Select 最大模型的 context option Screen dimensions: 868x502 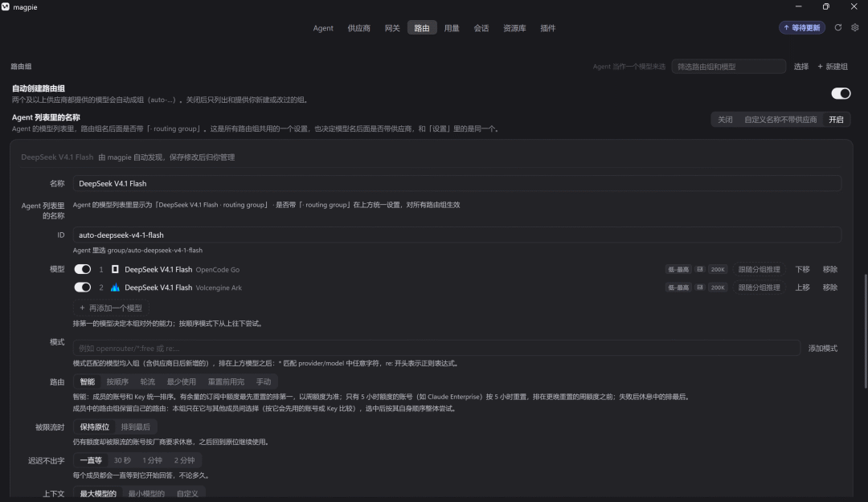point(98,494)
